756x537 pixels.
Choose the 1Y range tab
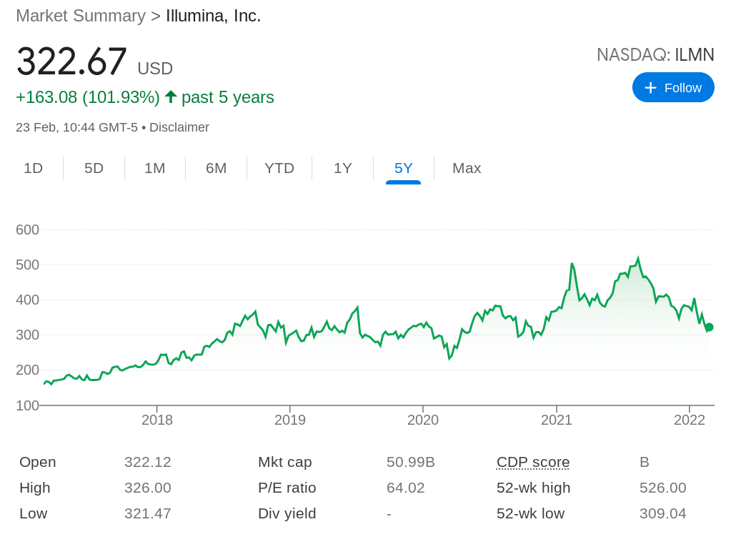click(x=343, y=168)
